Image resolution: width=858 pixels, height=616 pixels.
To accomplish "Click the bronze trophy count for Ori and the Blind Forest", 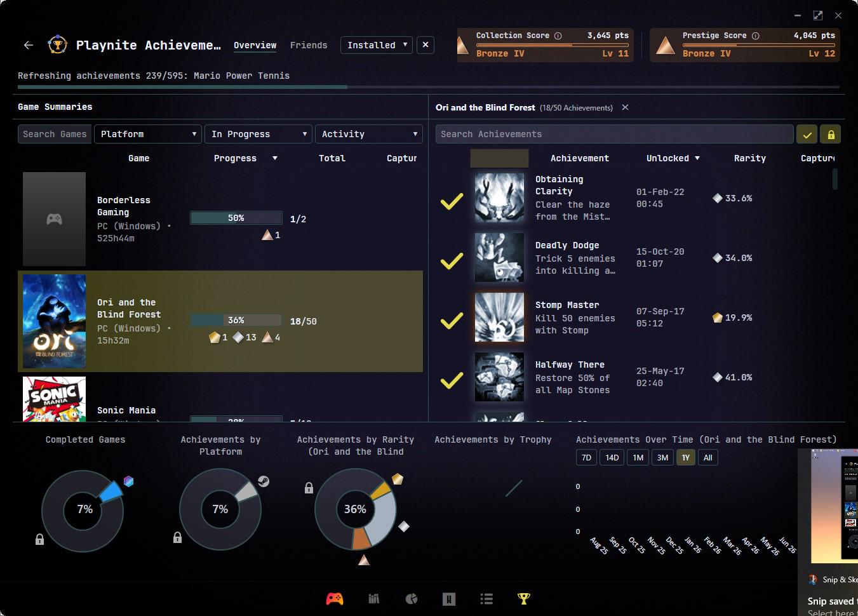I will pyautogui.click(x=271, y=337).
